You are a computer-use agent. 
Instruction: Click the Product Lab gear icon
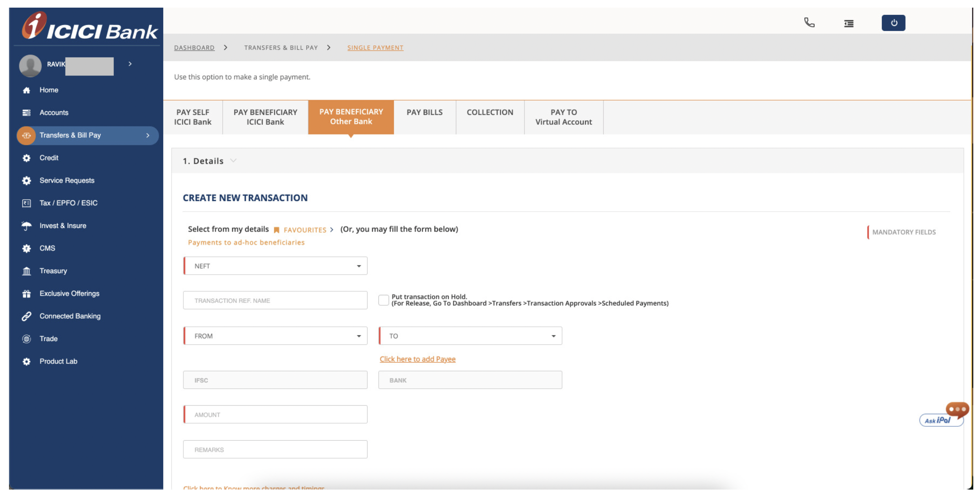pos(26,361)
